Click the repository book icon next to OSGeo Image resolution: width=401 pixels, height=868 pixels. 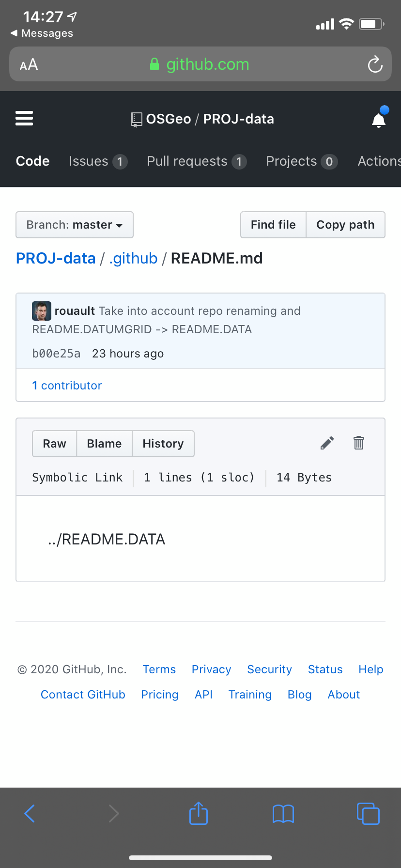click(x=137, y=119)
